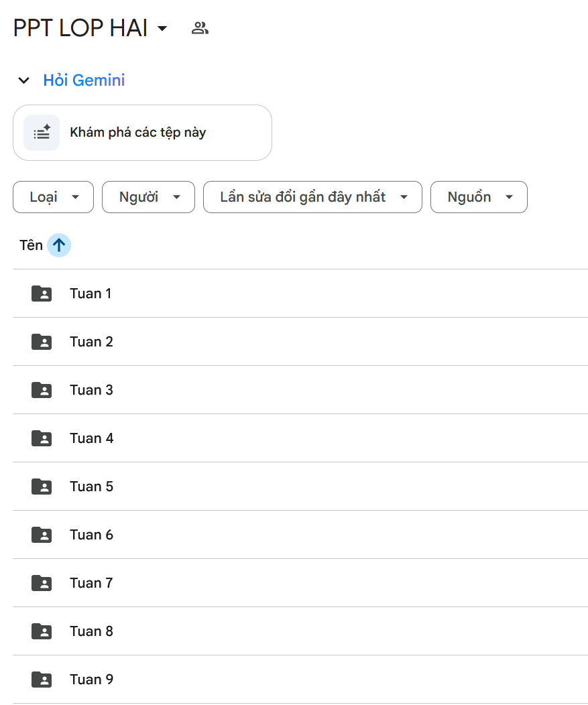Click the shared folder icon for Tuan 7

click(42, 583)
